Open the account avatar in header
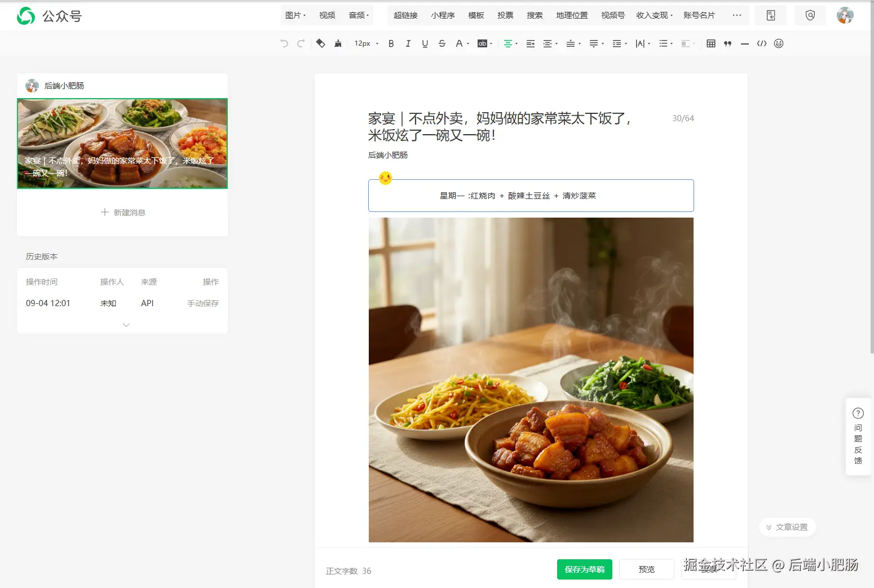 [845, 15]
